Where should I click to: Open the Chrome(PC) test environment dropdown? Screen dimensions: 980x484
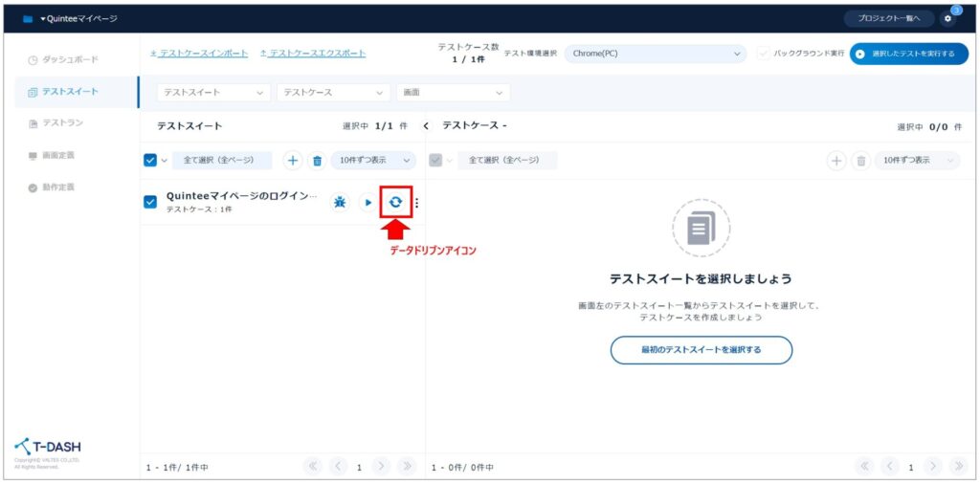tap(655, 54)
